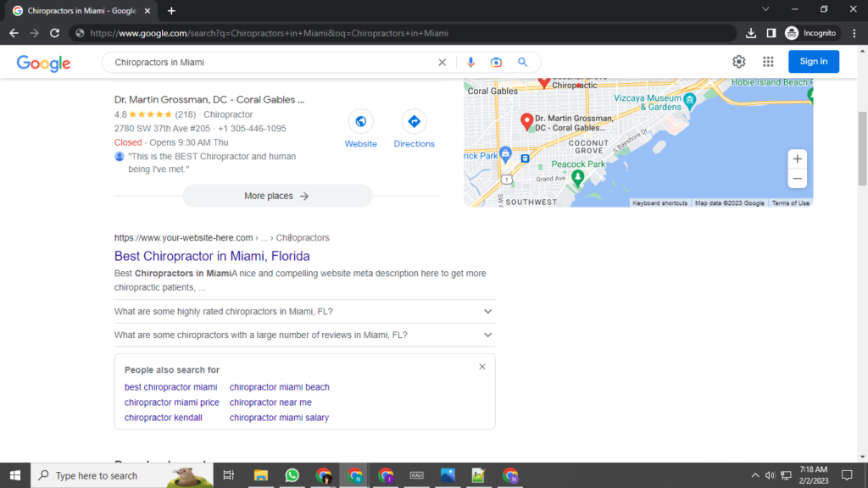Clear the search query with the X icon
The height and width of the screenshot is (488, 868).
pos(442,62)
